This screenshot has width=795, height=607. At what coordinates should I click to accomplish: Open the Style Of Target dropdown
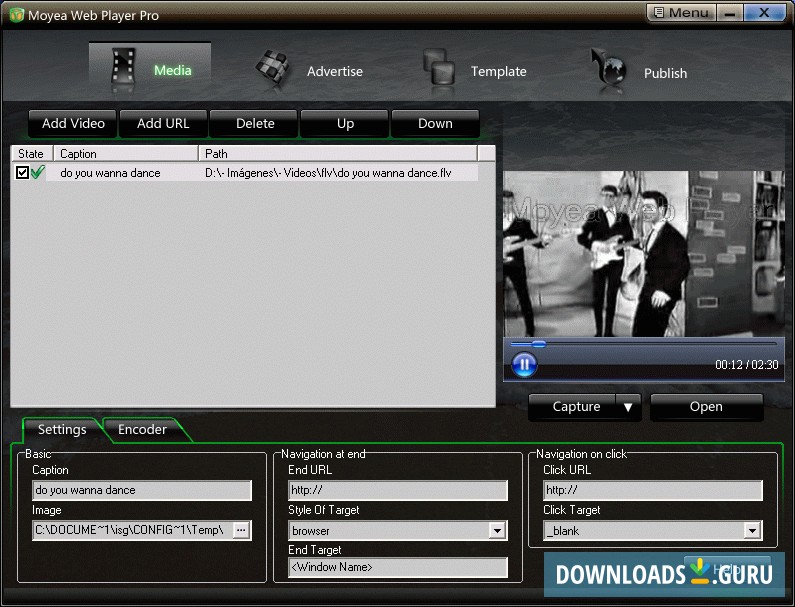point(497,531)
